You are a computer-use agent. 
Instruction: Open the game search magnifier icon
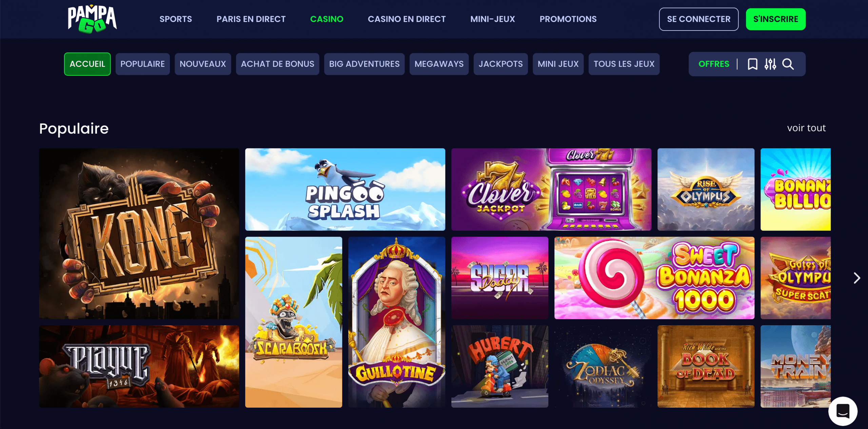pyautogui.click(x=788, y=64)
